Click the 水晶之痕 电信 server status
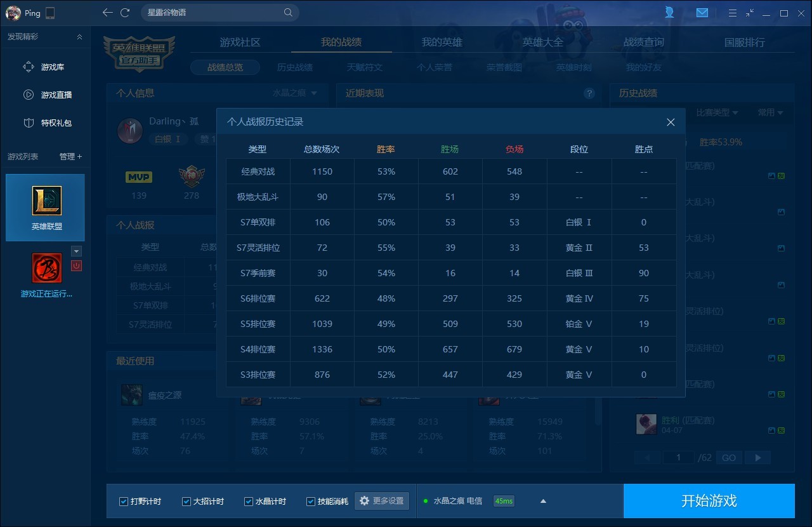Screen dimensions: 812x527 453,501
